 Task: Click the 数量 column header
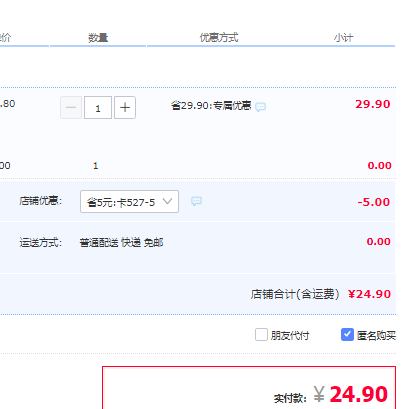(x=98, y=38)
